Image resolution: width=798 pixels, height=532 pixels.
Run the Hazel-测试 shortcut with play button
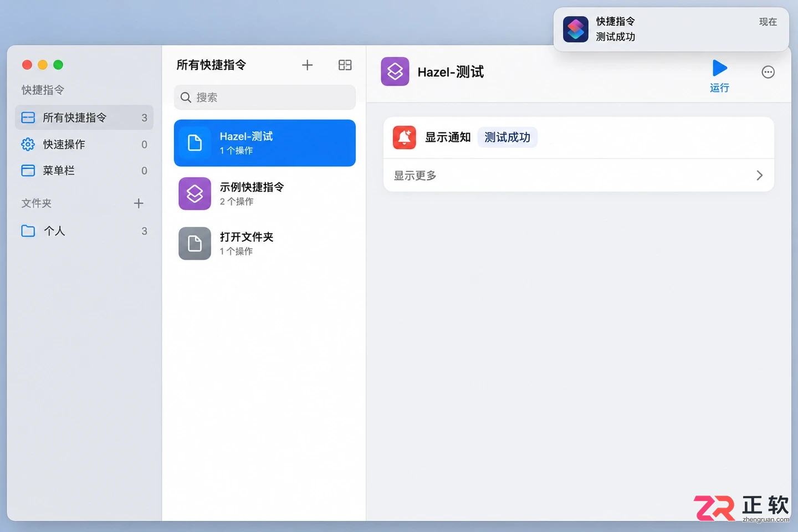point(719,68)
